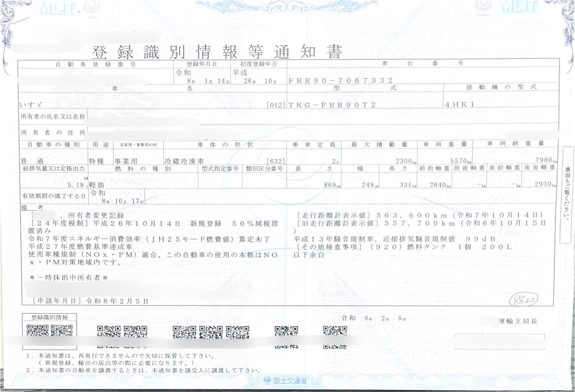This screenshot has width=575, height=392.
Task: Click the MLIT logo in top-left corner
Action: [x=57, y=8]
